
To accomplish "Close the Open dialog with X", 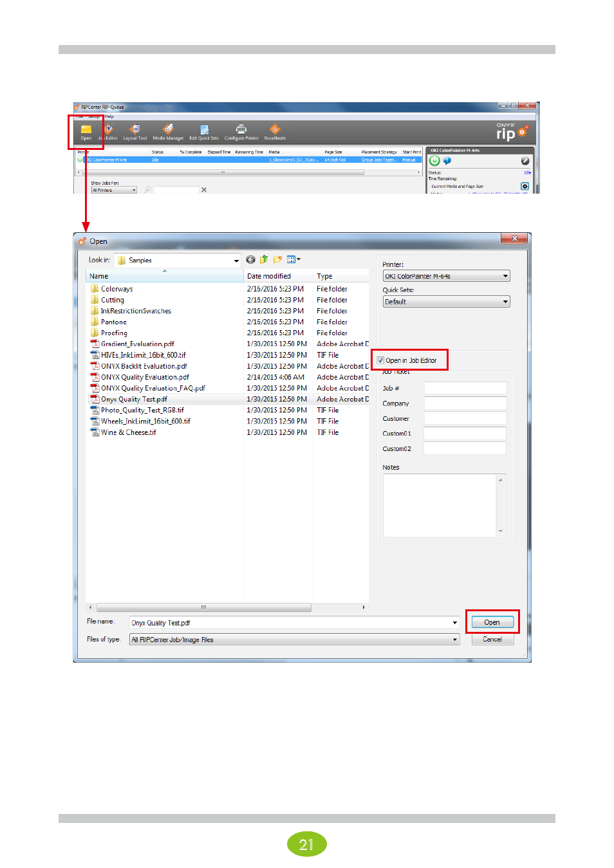I will [x=514, y=239].
